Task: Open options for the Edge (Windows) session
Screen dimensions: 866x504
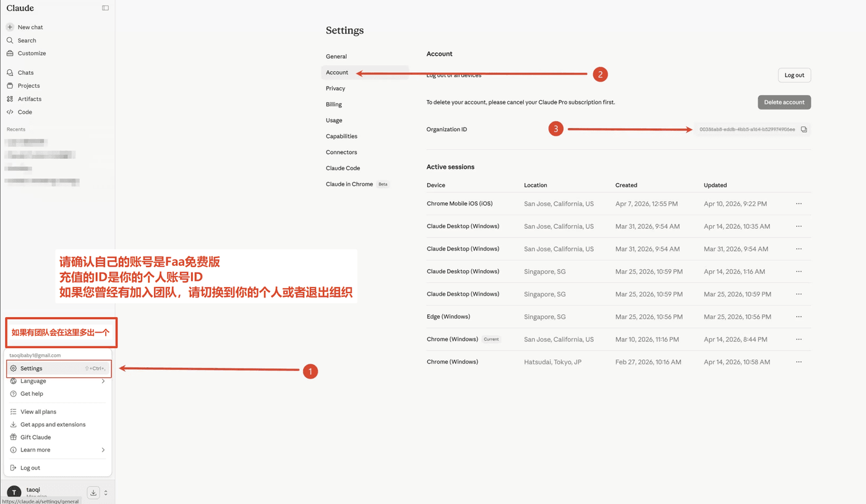Action: pyautogui.click(x=799, y=317)
